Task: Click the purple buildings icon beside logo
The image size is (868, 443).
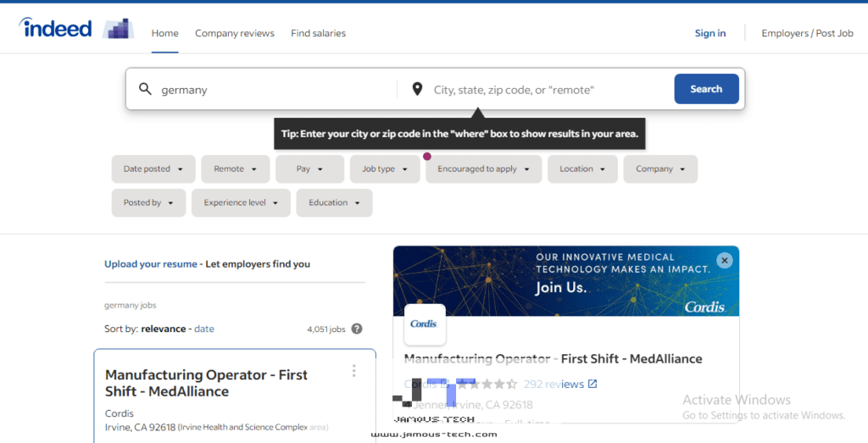Action: (119, 29)
